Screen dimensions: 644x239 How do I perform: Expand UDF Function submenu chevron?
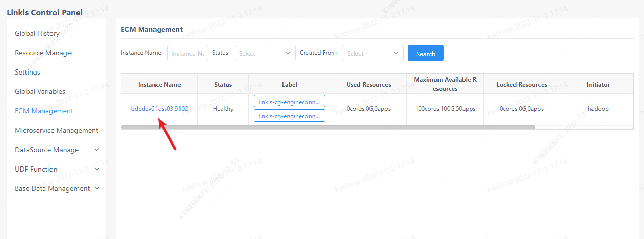click(97, 169)
